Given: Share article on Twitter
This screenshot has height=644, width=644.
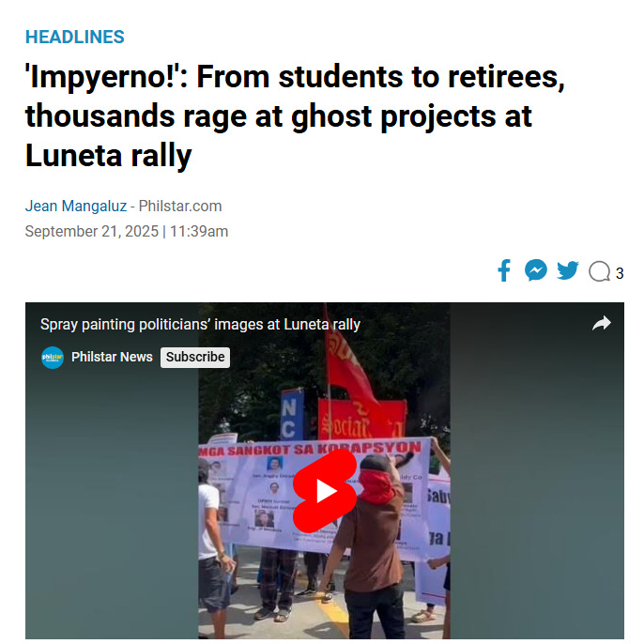Looking at the screenshot, I should pos(568,270).
